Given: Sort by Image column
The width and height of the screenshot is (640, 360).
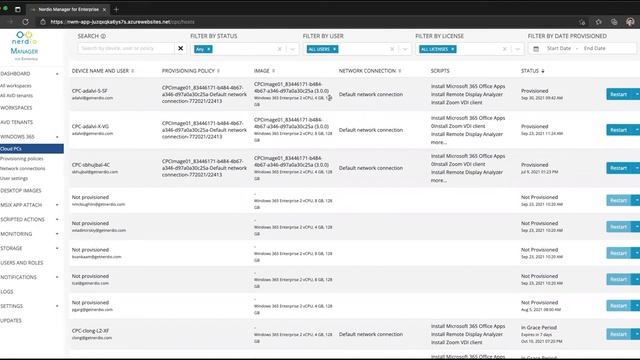Looking at the screenshot, I should coord(273,71).
